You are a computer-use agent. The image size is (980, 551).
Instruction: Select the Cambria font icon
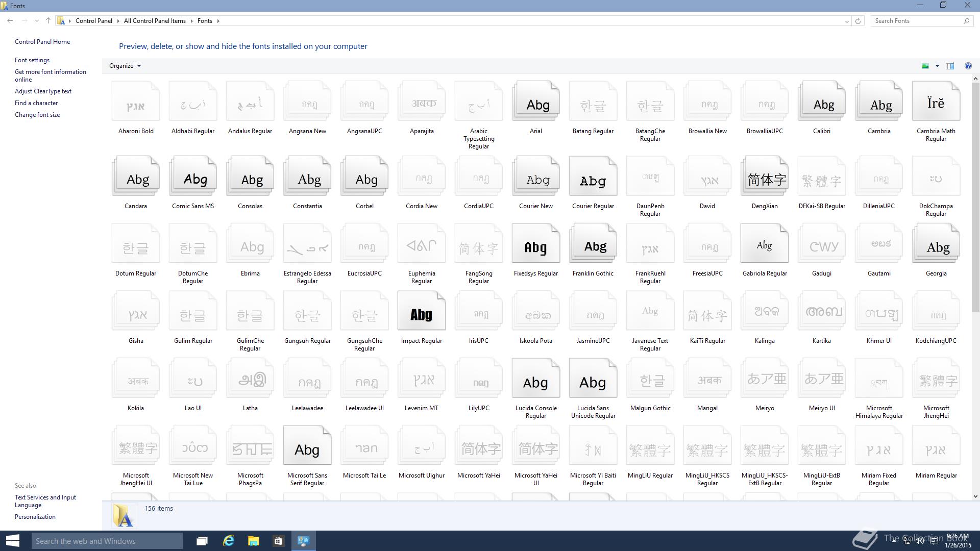click(879, 101)
